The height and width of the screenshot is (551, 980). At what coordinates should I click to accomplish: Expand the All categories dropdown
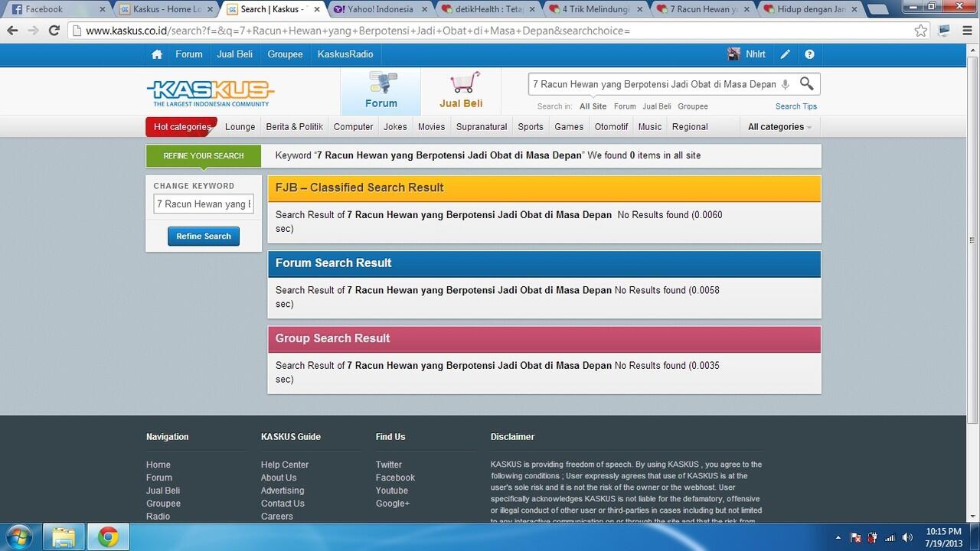(x=779, y=127)
